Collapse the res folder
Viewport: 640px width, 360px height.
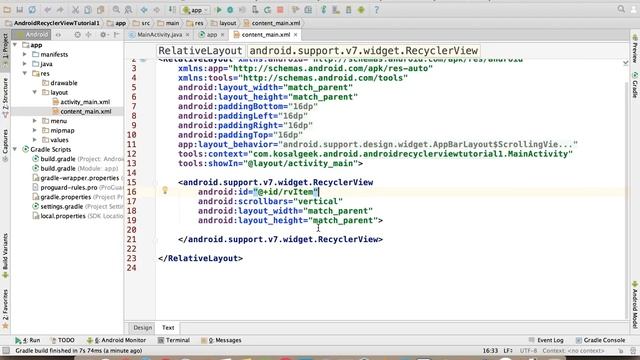[x=25, y=73]
